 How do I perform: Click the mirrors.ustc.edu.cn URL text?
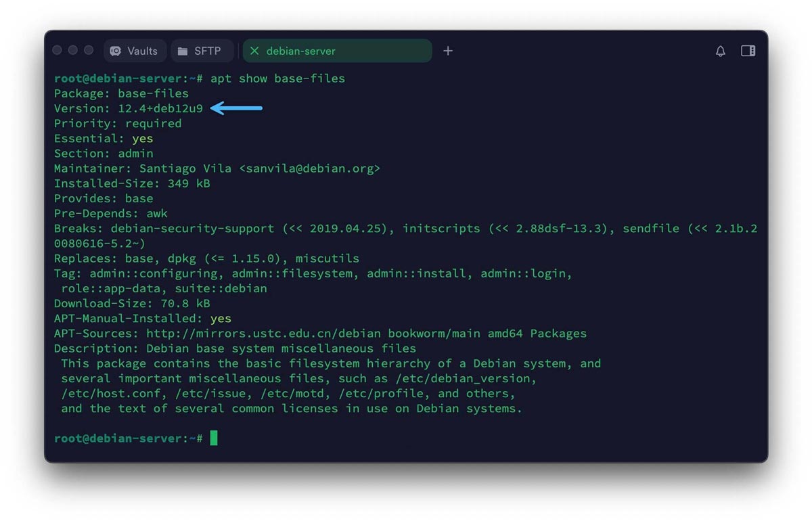264,334
